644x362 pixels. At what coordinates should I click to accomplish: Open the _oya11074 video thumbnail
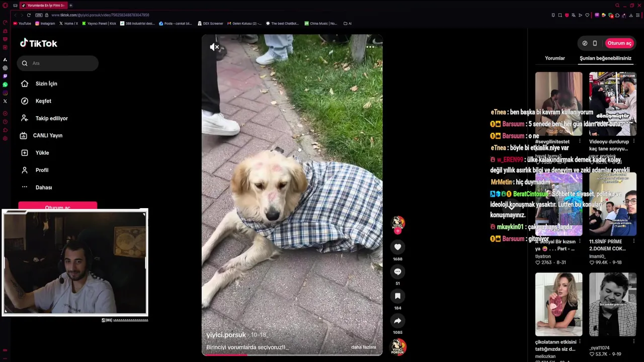(x=612, y=305)
